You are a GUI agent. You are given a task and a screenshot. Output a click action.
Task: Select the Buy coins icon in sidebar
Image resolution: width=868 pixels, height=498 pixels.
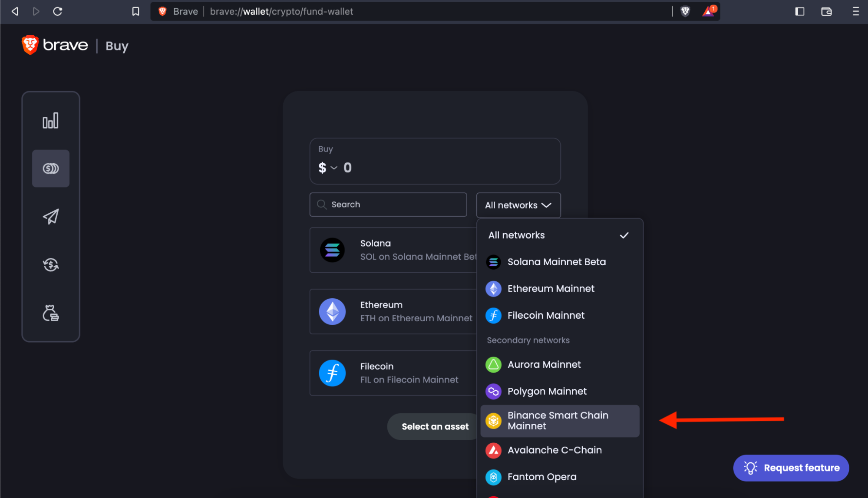tap(51, 168)
